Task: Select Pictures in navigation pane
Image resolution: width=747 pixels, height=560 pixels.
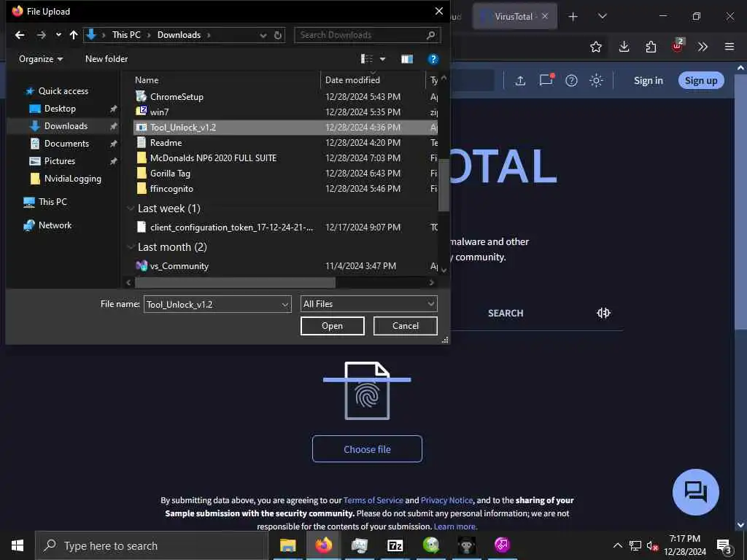Action: pos(59,161)
